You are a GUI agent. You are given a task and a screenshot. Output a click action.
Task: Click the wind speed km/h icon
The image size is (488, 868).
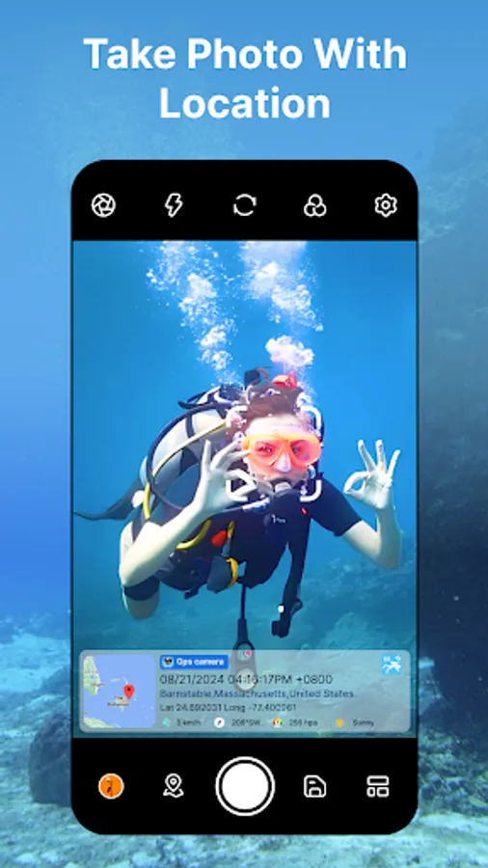tap(166, 722)
